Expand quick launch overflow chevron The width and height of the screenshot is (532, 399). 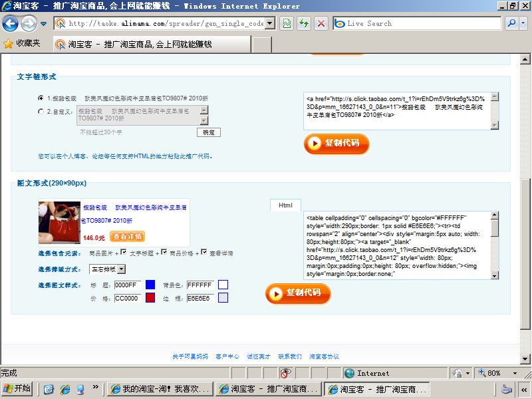pos(96,386)
